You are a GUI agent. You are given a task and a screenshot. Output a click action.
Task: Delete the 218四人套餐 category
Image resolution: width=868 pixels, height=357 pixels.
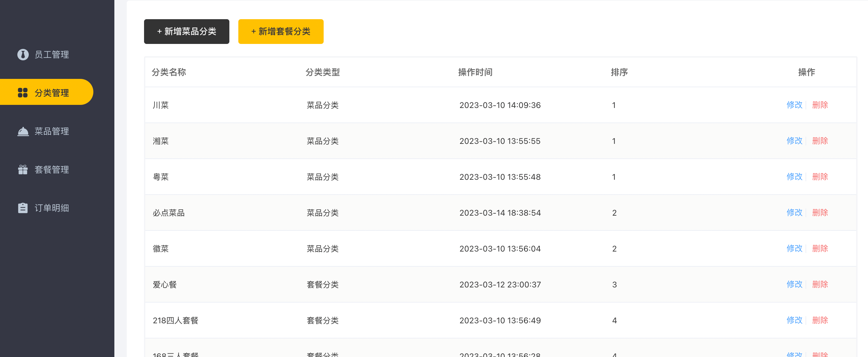tap(820, 320)
